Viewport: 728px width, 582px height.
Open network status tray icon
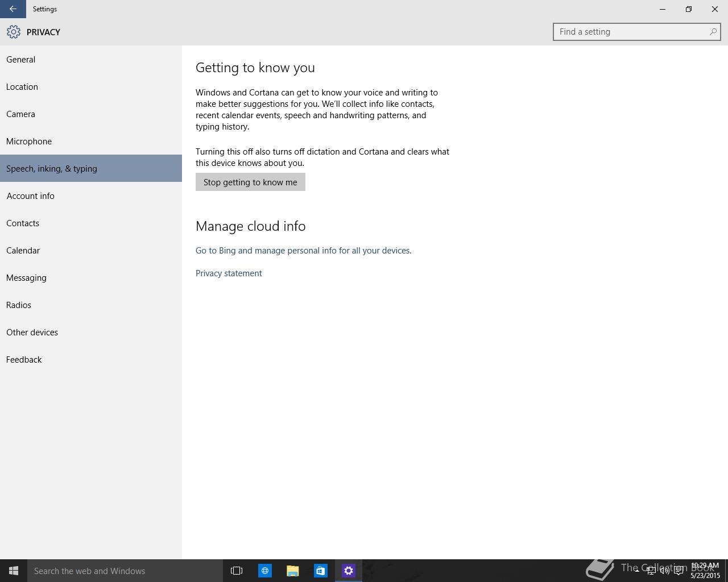[x=651, y=571]
